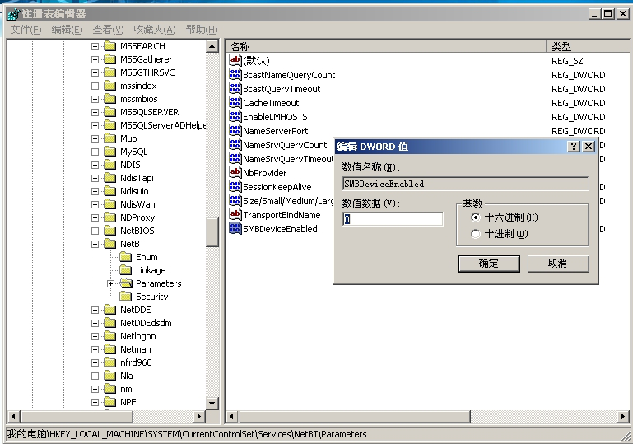Click the REG_SZ type cell
This screenshot has height=444, width=633.
pyautogui.click(x=567, y=61)
